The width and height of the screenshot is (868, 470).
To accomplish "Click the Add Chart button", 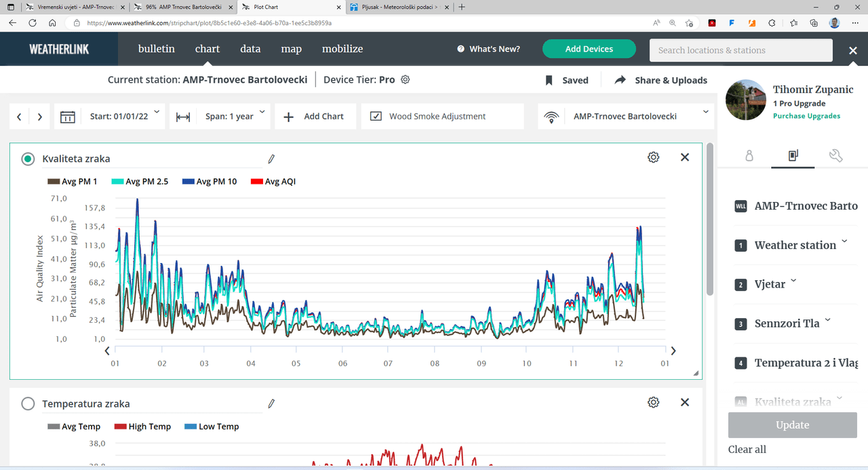I will pos(315,116).
